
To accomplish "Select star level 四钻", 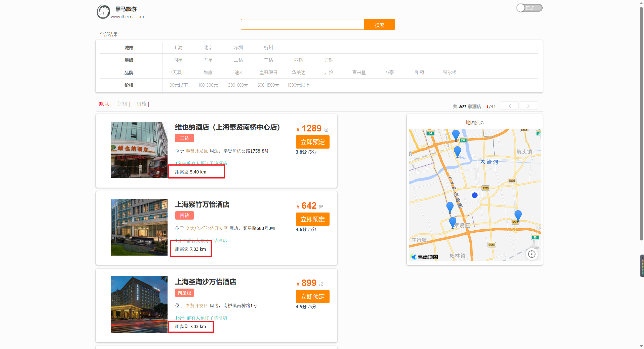I will click(x=299, y=60).
